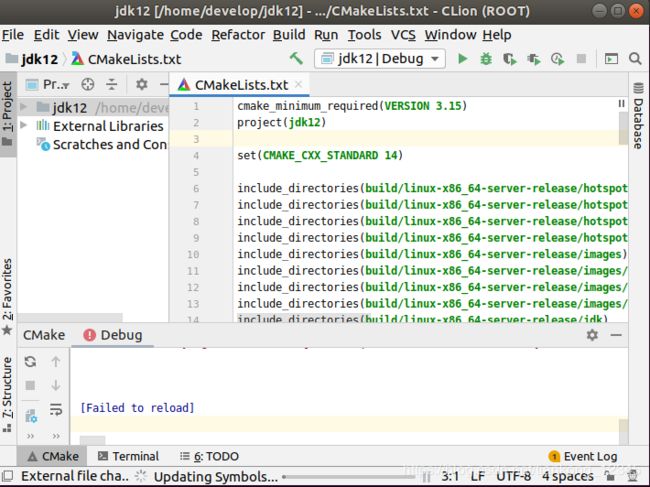Open Project view selector dropdown

tap(47, 85)
